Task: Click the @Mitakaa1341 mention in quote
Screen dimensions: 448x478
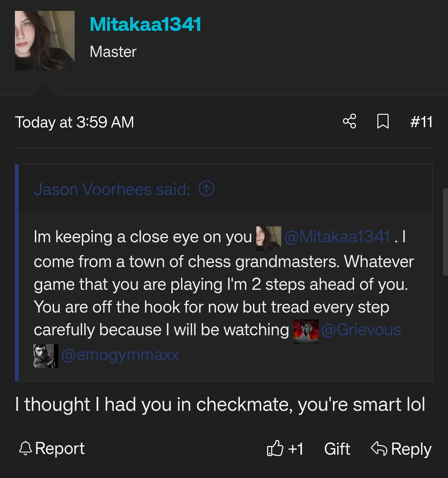Action: (x=337, y=237)
